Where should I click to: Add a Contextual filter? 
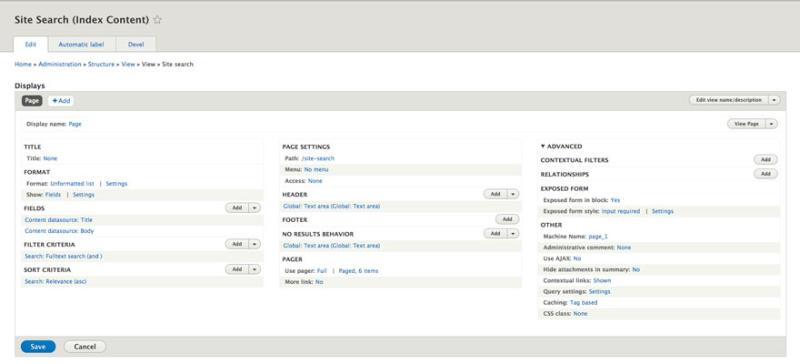click(x=765, y=160)
